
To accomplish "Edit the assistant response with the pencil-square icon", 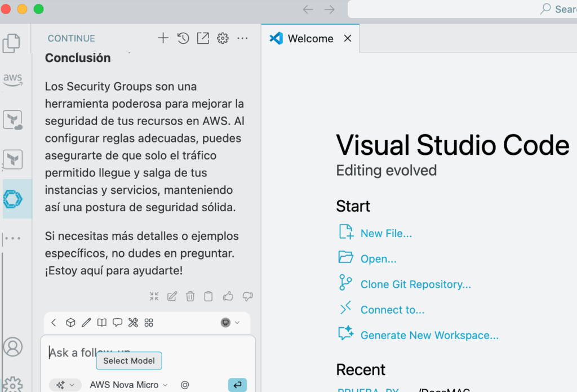I will coord(172,296).
